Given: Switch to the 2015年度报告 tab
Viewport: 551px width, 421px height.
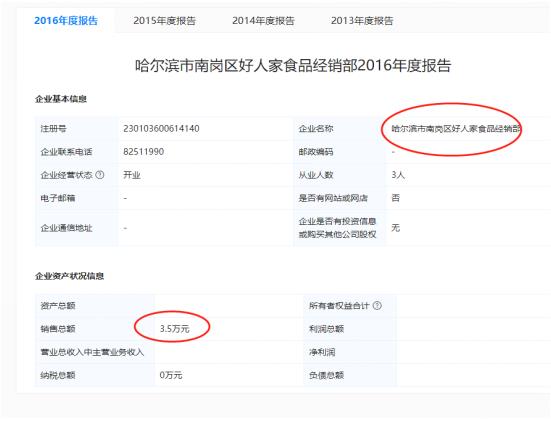Looking at the screenshot, I should coord(164,21).
